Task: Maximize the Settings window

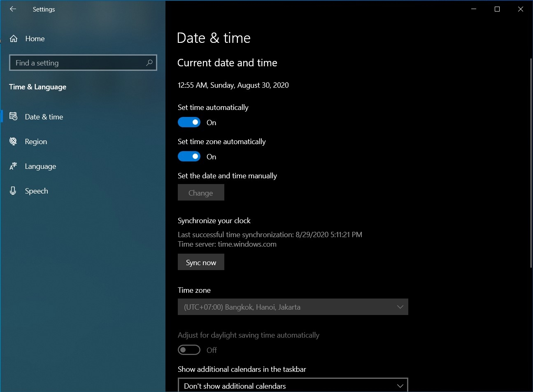Action: click(x=497, y=9)
